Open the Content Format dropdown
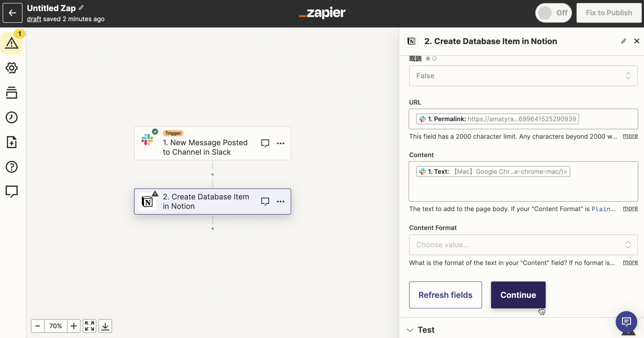This screenshot has width=644, height=338. 523,245
